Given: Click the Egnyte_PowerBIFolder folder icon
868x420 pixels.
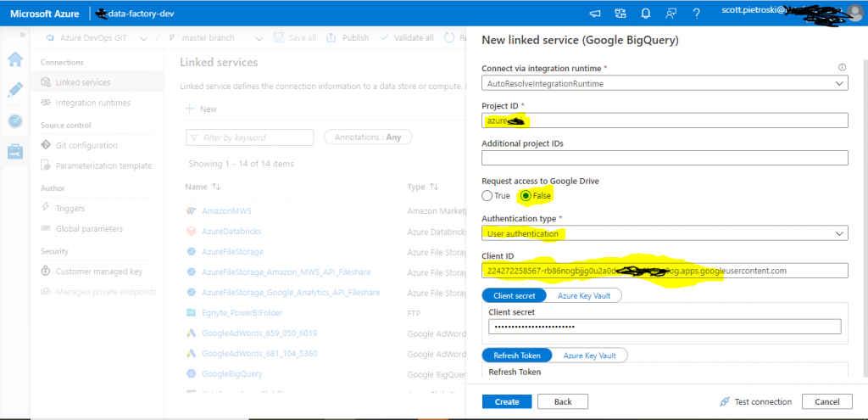Looking at the screenshot, I should pyautogui.click(x=192, y=312).
